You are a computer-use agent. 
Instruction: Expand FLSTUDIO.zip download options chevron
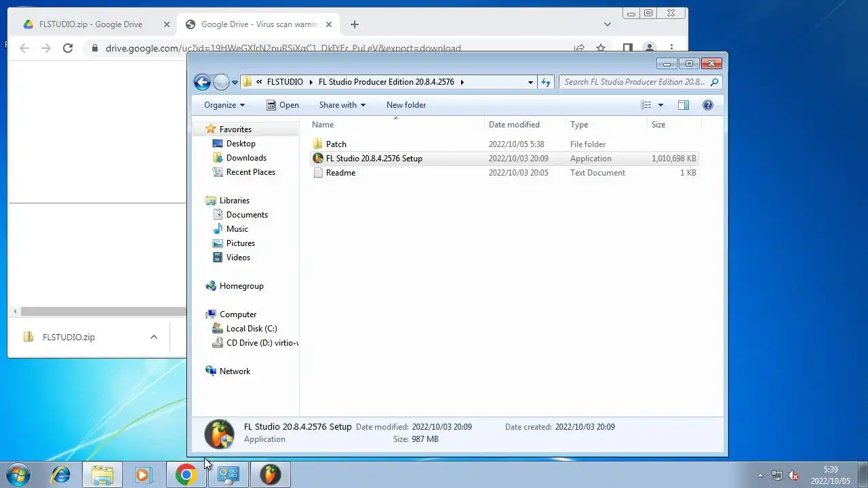coord(154,337)
